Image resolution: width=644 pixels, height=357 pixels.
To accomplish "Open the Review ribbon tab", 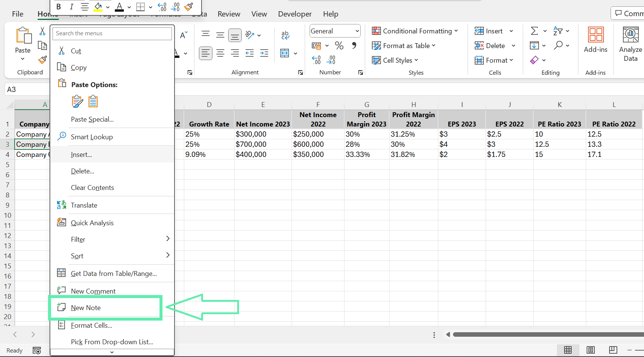I will tap(229, 14).
